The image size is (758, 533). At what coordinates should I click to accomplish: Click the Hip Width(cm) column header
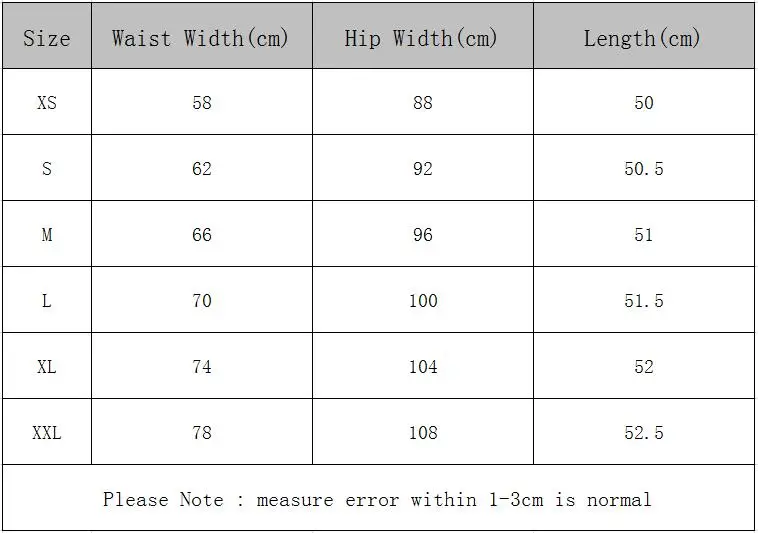(x=421, y=39)
